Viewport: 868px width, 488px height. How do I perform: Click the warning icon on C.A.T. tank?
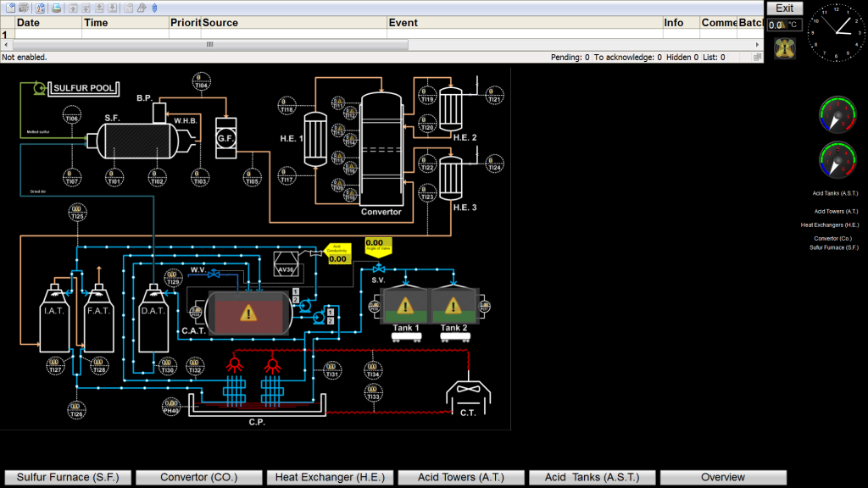[x=248, y=313]
